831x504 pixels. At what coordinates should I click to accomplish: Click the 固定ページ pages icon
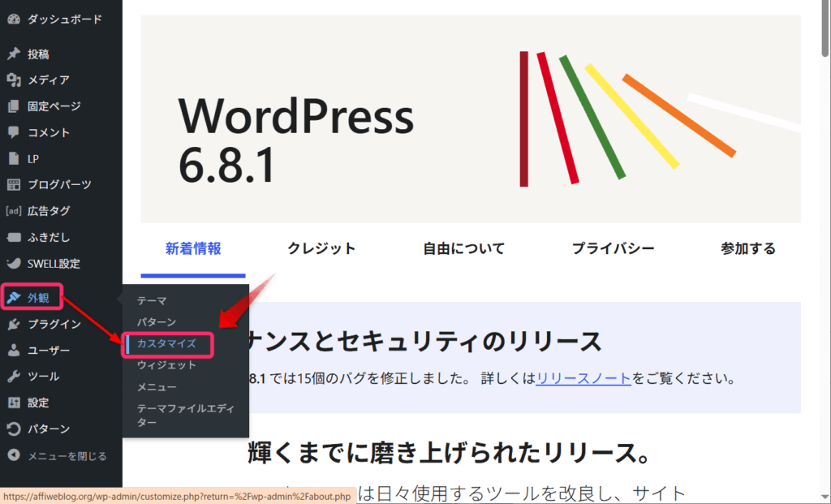[x=13, y=106]
